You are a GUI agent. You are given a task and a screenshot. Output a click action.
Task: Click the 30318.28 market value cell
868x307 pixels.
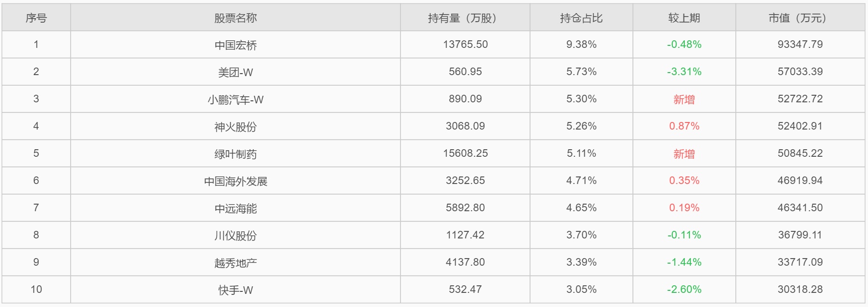coord(800,289)
